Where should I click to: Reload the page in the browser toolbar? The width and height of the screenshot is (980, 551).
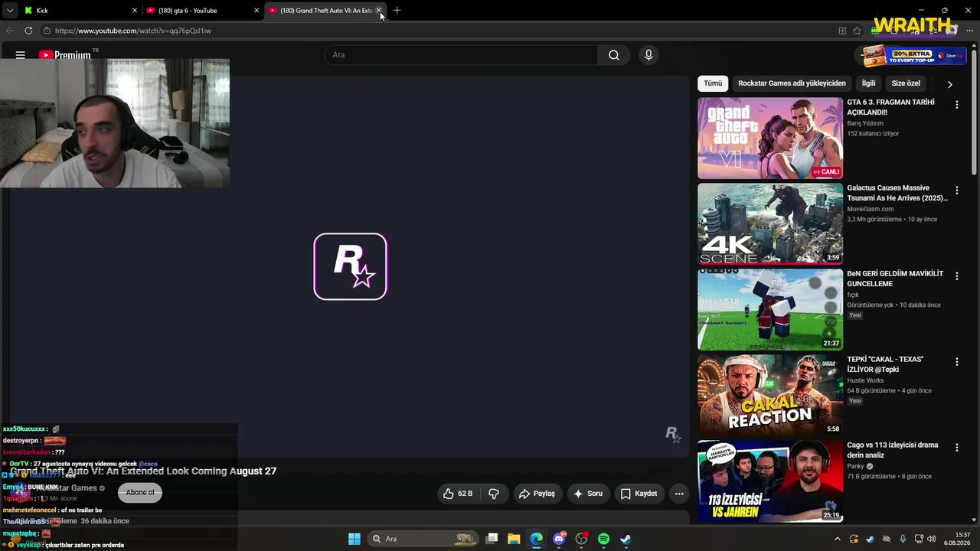coord(28,31)
